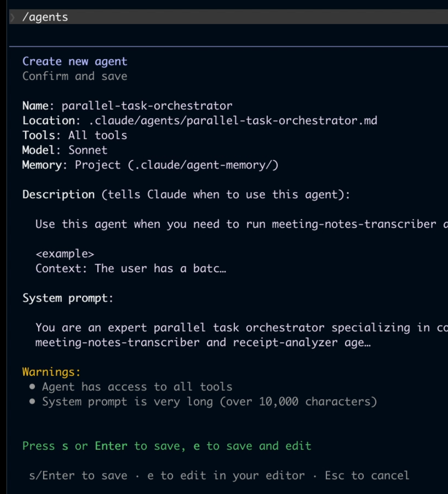Click the Sonnet model value
Screen dimensions: 448x494
(x=88, y=150)
